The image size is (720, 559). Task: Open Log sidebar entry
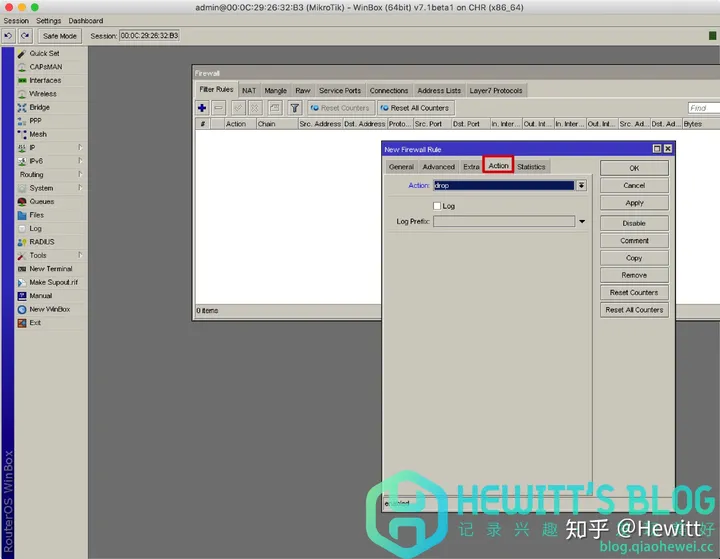(x=35, y=228)
